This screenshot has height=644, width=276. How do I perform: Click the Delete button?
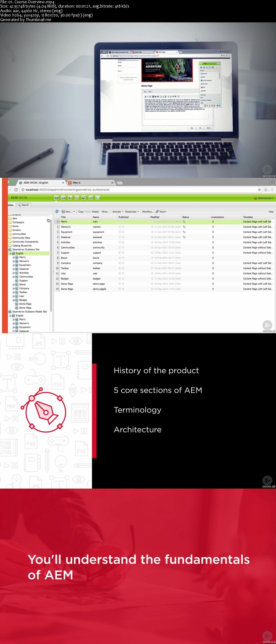[x=95, y=212]
